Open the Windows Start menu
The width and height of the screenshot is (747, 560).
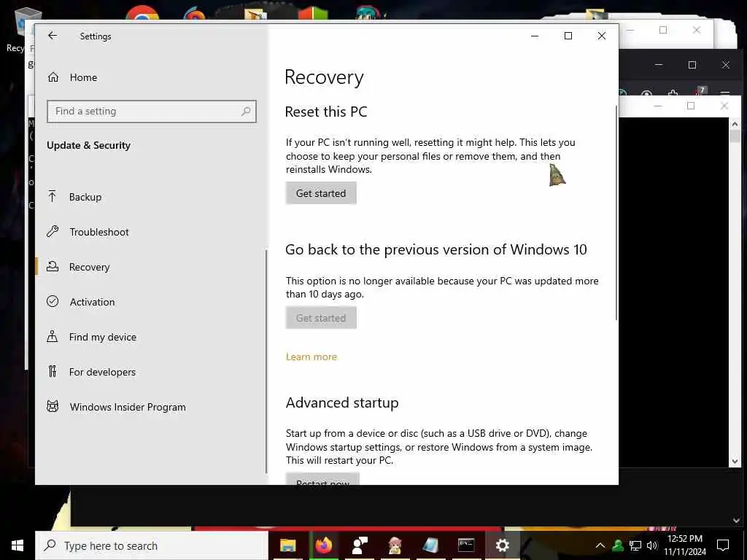18,545
